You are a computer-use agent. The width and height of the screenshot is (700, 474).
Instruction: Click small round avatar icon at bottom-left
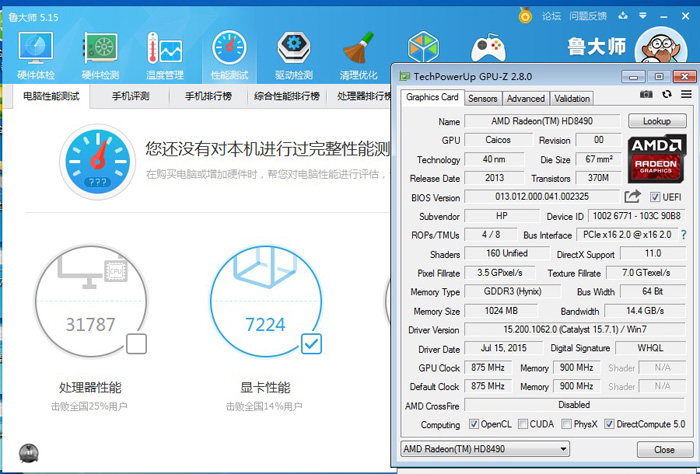pos(29,453)
